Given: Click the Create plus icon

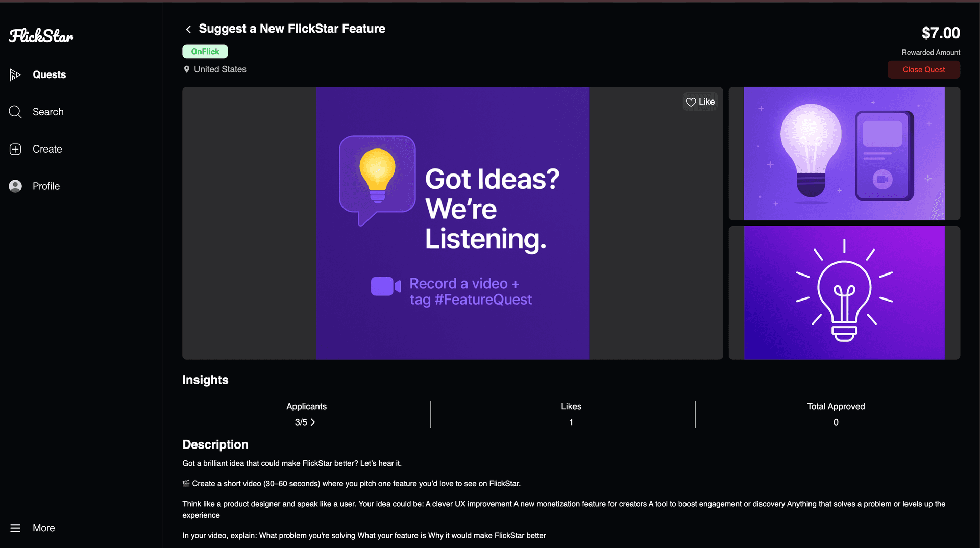Looking at the screenshot, I should [x=15, y=149].
